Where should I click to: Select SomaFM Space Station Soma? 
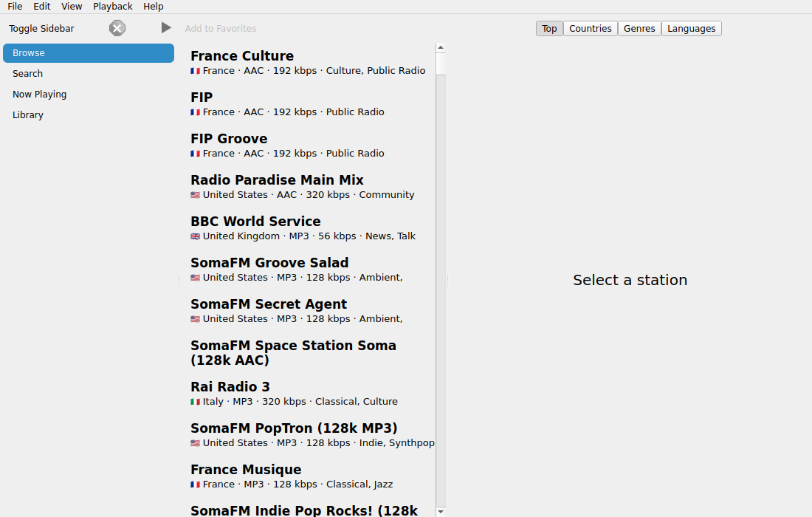pos(312,353)
